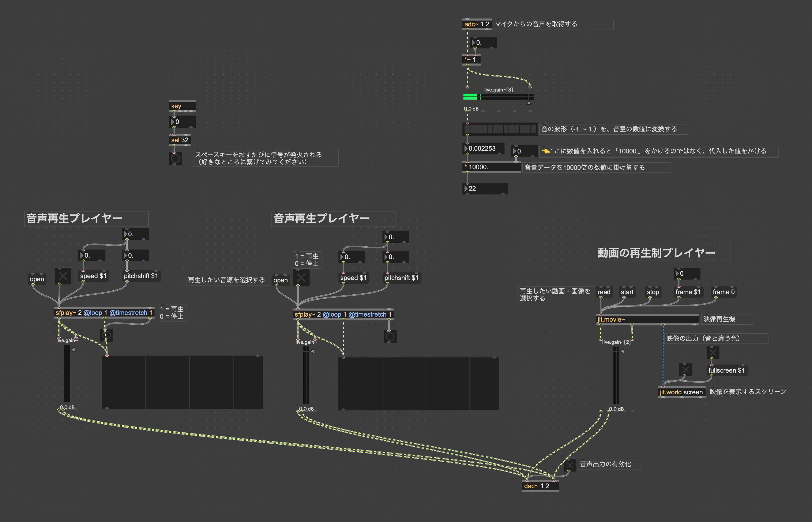Click the 動画の再生制プレイヤー title comment
Viewport: 812px width, 522px height.
[663, 253]
